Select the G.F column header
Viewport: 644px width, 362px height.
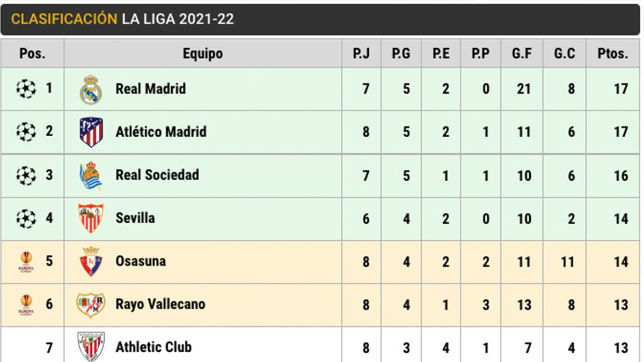point(521,54)
